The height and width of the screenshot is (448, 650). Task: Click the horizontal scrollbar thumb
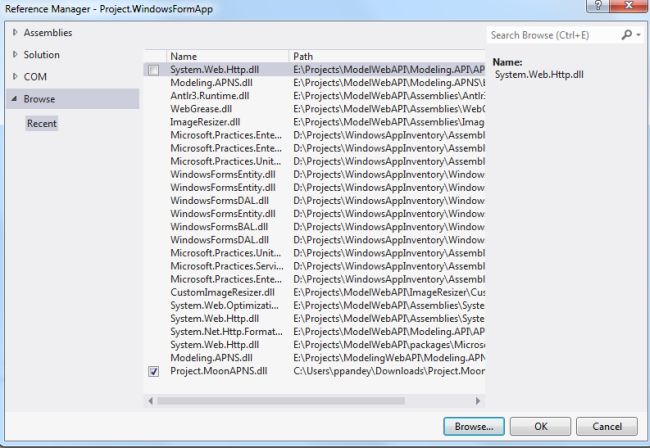pos(281,400)
